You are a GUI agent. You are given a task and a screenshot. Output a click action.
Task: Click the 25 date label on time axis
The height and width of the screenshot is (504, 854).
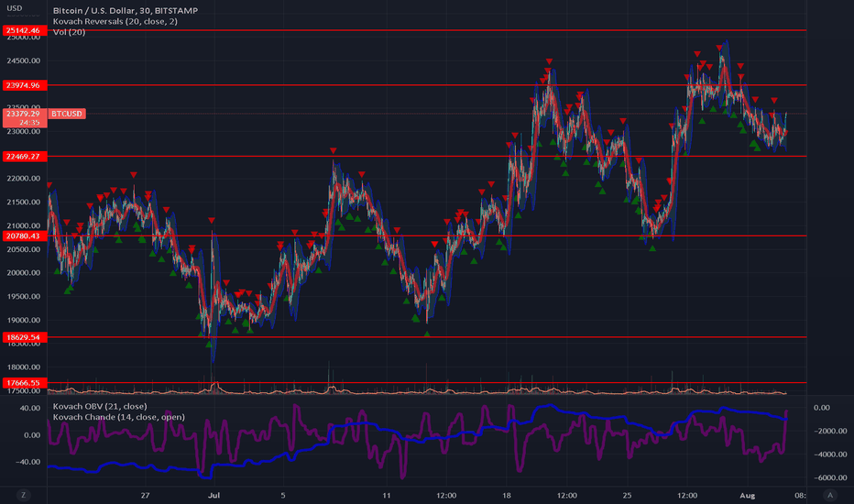click(x=627, y=495)
